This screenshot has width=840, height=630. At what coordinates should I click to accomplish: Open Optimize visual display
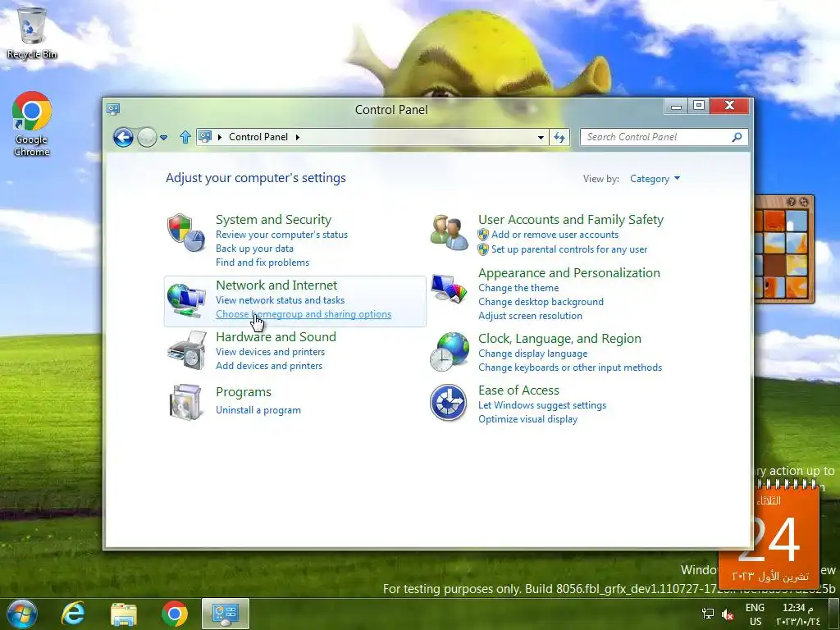(x=527, y=419)
